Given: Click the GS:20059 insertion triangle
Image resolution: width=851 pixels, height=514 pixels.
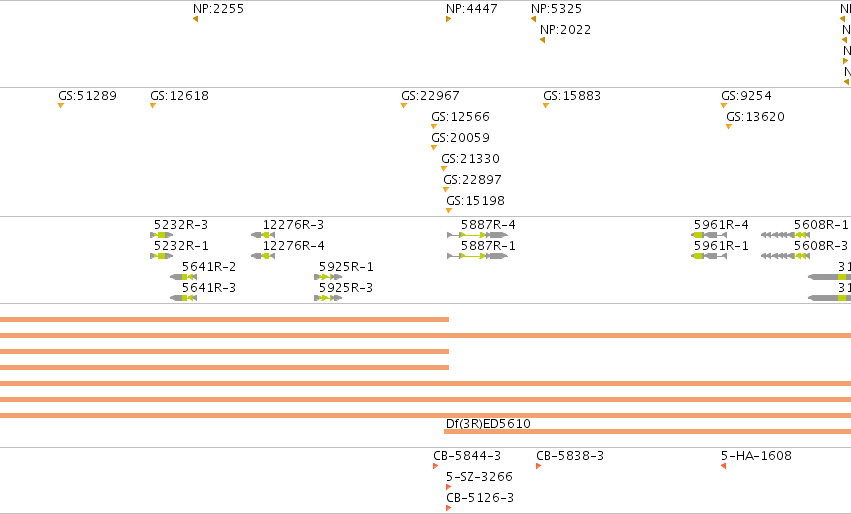Looking at the screenshot, I should [434, 148].
